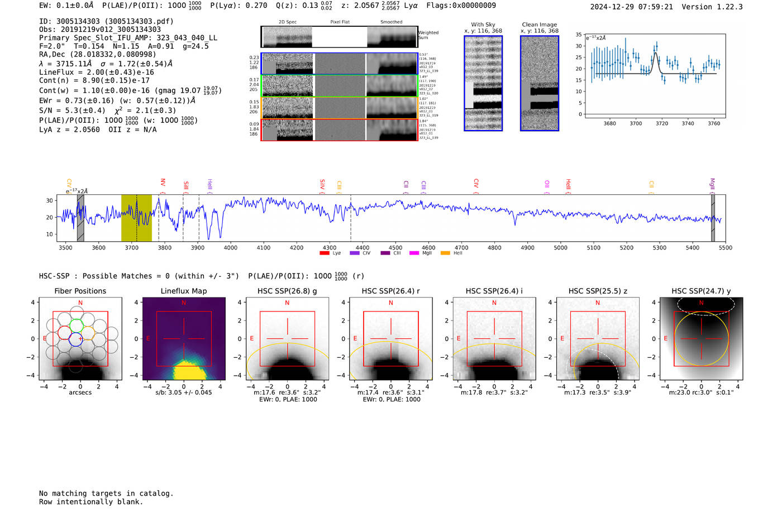Viewport: 782px width, 532px height.
Task: Click the 's/b: 3.05 +/- 0.045' caption
Action: pyautogui.click(x=184, y=392)
